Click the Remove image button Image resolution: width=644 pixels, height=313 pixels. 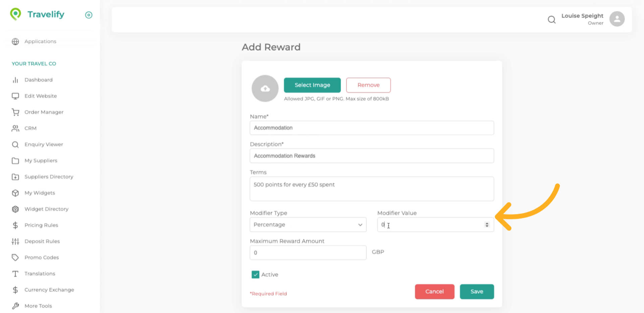coord(368,85)
